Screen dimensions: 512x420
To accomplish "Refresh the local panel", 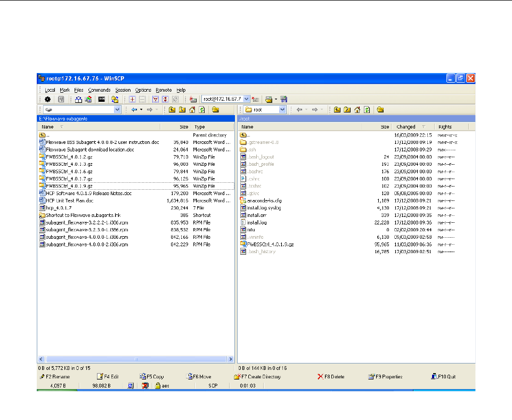I will coord(202,110).
